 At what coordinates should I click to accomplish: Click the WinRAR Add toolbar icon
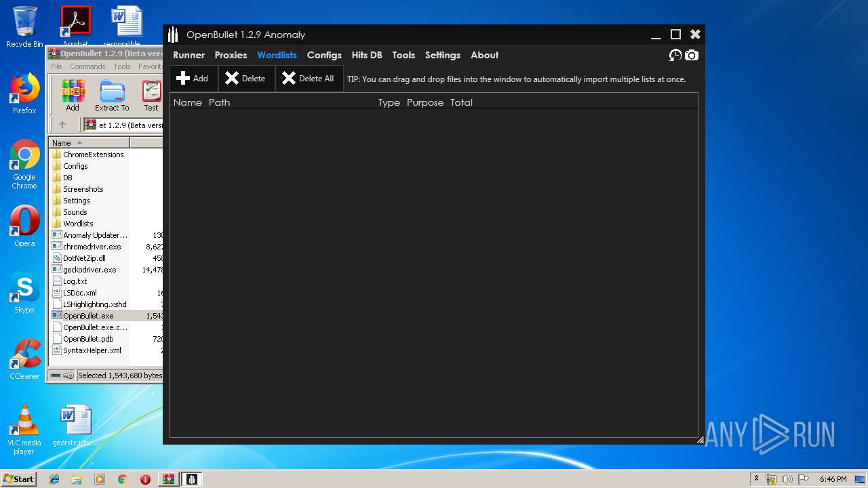click(73, 96)
